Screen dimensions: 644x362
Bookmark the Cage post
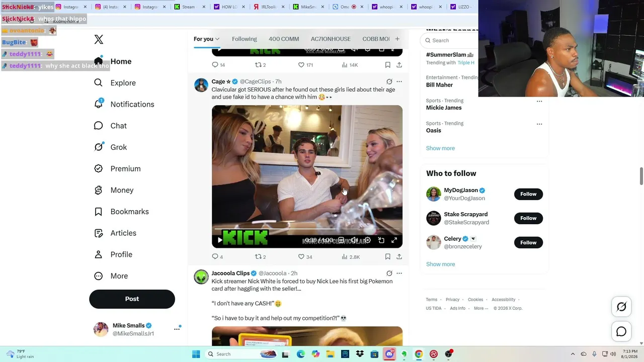pos(387,257)
